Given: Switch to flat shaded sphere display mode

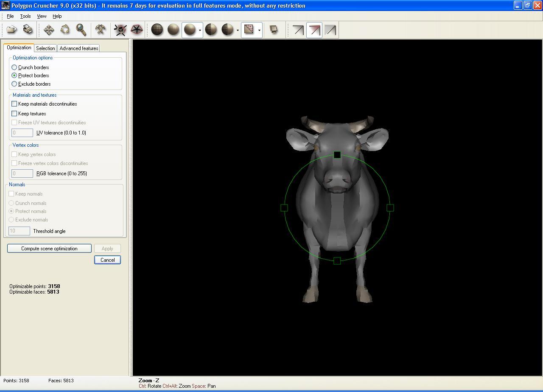Looking at the screenshot, I should [174, 30].
